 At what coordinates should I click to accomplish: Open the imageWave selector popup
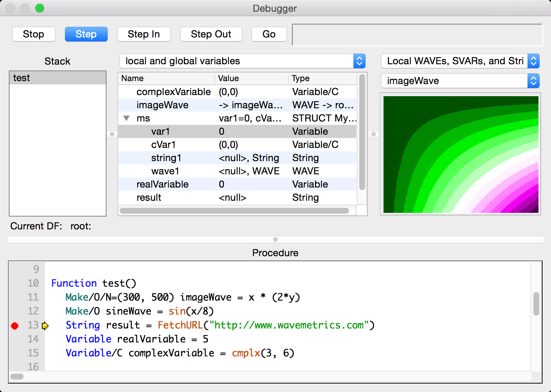click(x=460, y=81)
